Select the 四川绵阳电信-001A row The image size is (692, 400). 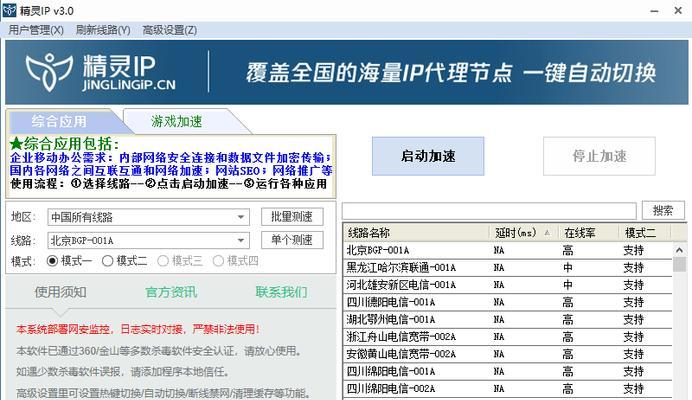508,371
